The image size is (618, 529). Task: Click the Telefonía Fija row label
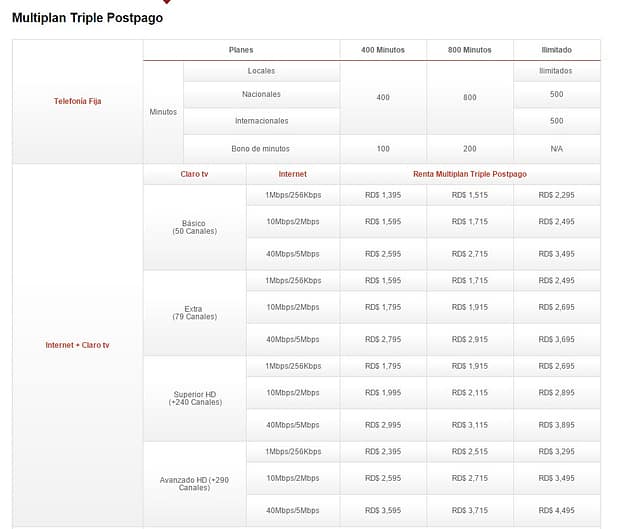(x=77, y=101)
